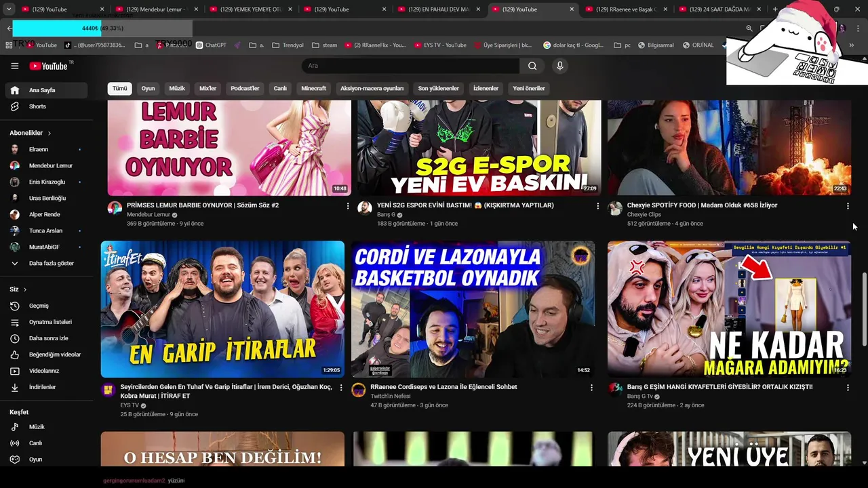This screenshot has width=868, height=488.
Task: Expand the Abonelikler section chevron
Action: point(50,134)
